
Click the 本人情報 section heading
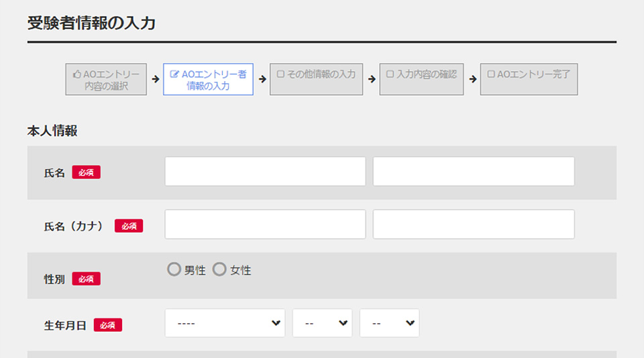[52, 131]
